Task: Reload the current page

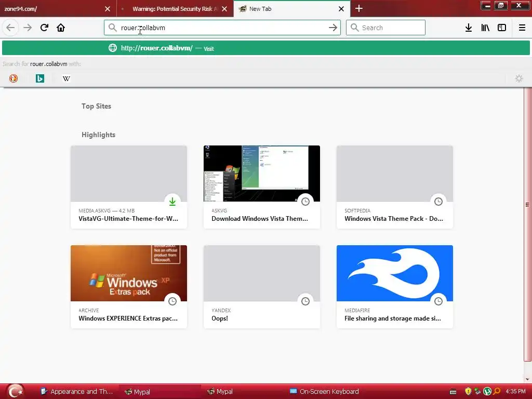Action: coord(44,28)
